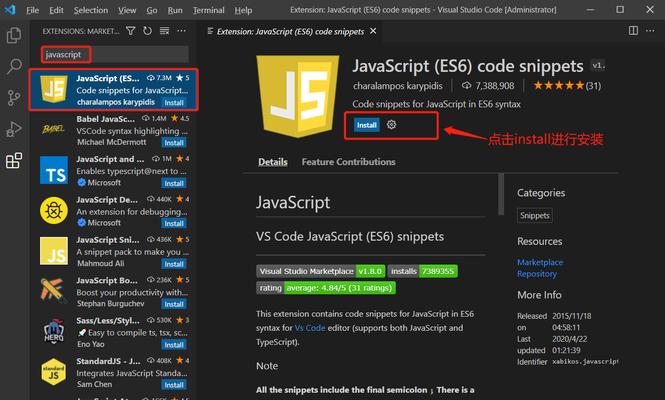Split the editor to the right
The width and height of the screenshot is (665, 400).
pos(633,31)
